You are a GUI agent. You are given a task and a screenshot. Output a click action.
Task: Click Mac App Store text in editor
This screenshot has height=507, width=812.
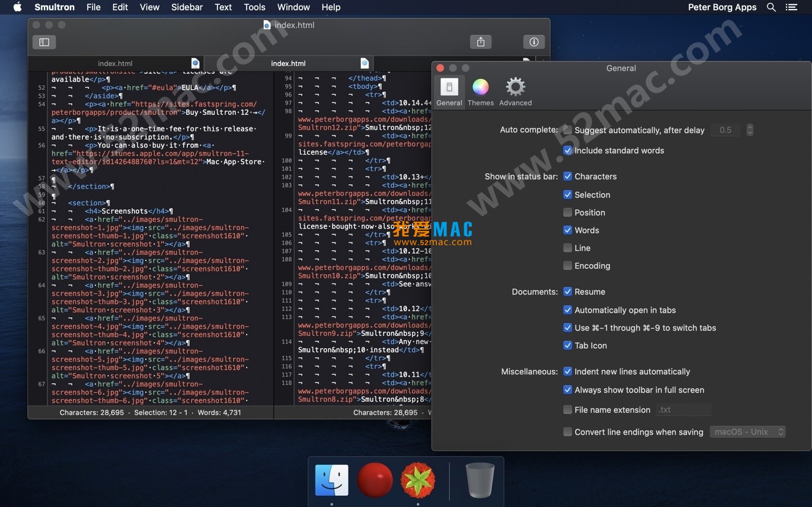235,162
